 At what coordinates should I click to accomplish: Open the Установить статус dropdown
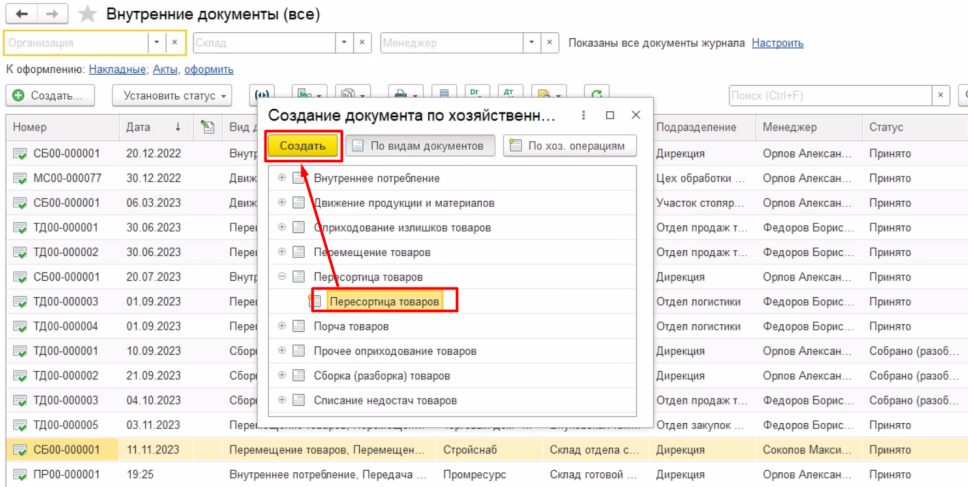pos(171,96)
